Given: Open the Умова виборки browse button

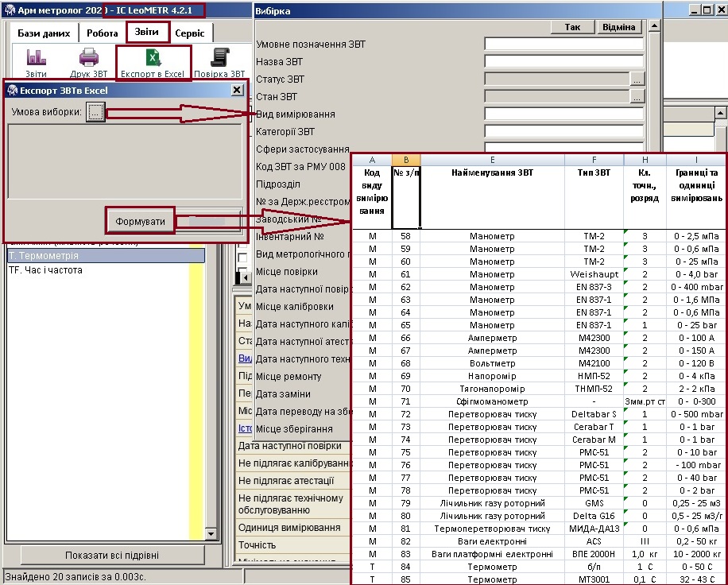Looking at the screenshot, I should coord(95,113).
